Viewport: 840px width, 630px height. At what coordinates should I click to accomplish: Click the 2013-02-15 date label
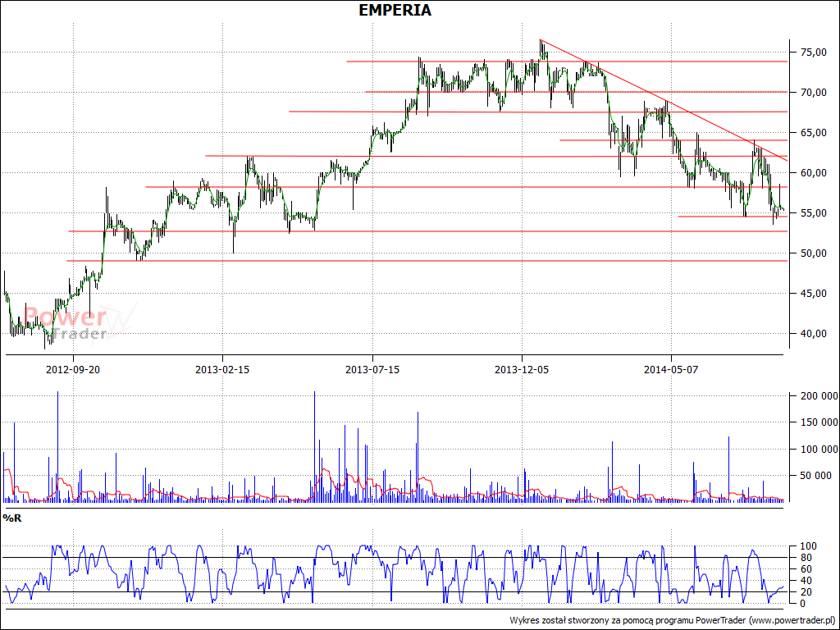coord(222,370)
